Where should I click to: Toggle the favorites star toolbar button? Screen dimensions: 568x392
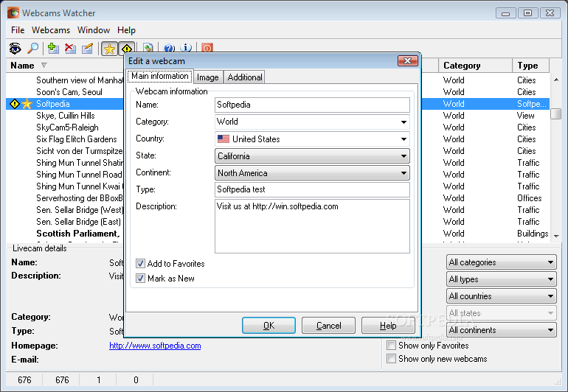pyautogui.click(x=109, y=49)
